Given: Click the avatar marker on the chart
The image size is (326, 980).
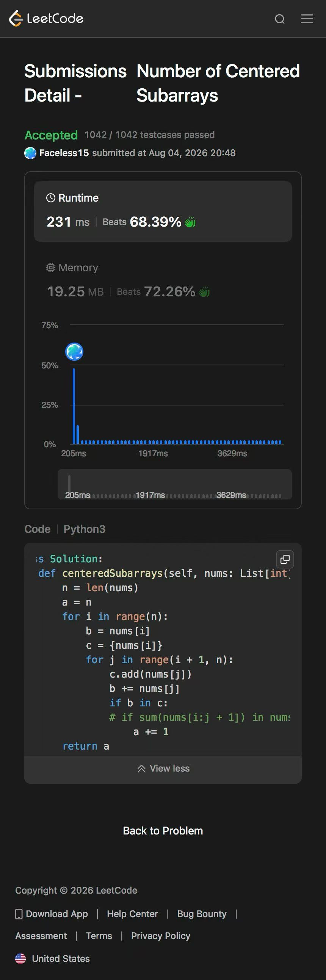Looking at the screenshot, I should tap(74, 352).
